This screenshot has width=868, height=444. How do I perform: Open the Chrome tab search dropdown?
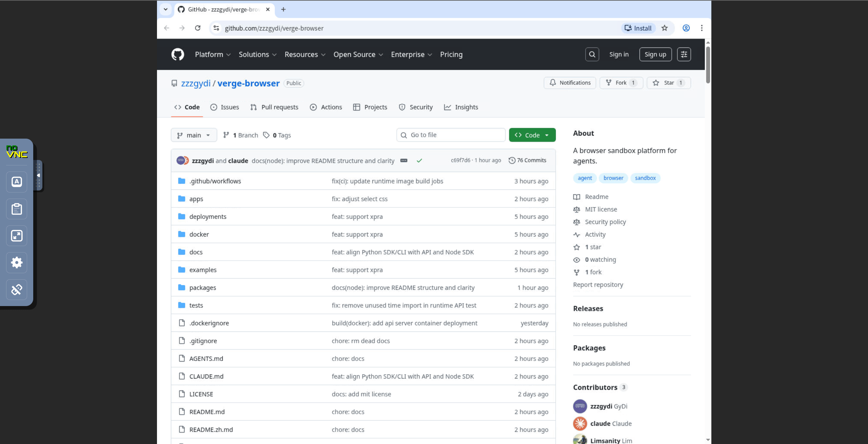[165, 9]
